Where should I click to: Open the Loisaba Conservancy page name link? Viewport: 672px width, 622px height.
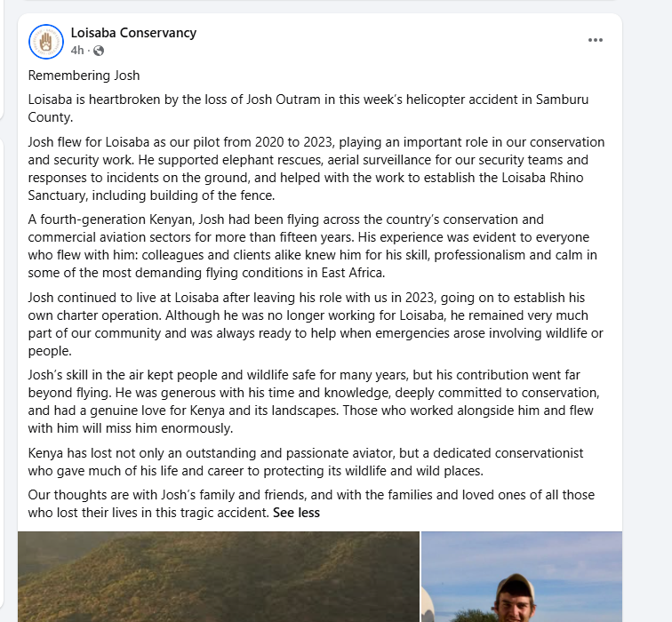point(133,33)
